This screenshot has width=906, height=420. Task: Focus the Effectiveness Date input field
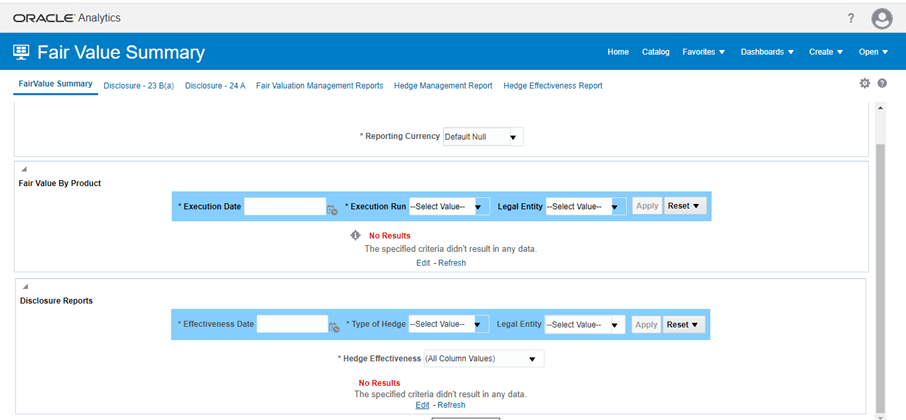[292, 324]
